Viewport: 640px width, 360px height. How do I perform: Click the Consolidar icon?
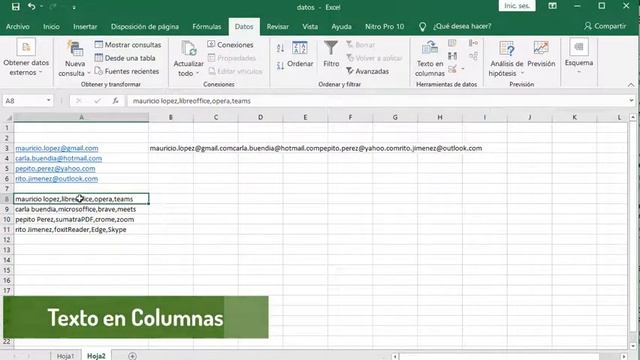tap(473, 43)
